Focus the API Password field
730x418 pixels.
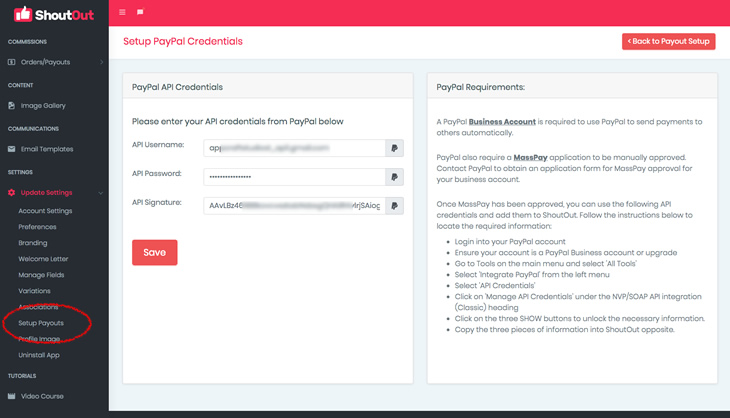coord(294,177)
